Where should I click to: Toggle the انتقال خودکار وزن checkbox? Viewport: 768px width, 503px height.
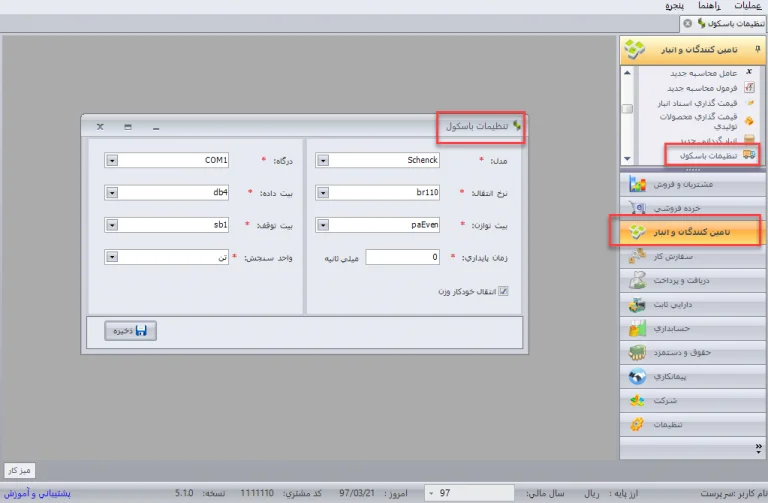[x=504, y=291]
